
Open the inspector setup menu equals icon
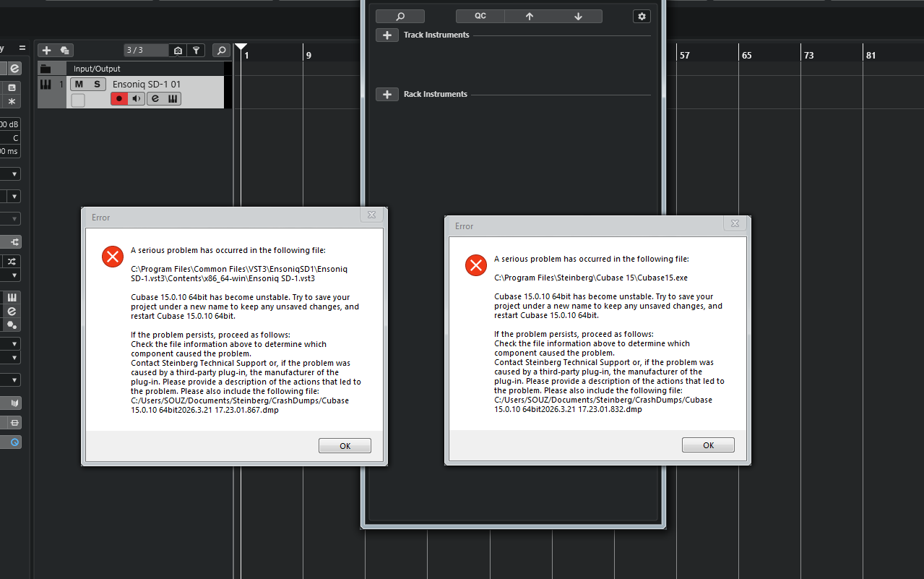coord(22,48)
